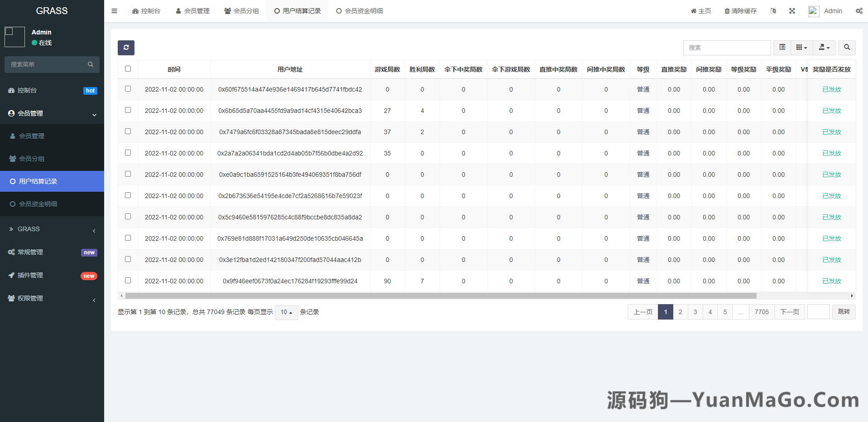Click the card/list view icon beside search box
This screenshot has width=868, height=422.
tap(782, 47)
